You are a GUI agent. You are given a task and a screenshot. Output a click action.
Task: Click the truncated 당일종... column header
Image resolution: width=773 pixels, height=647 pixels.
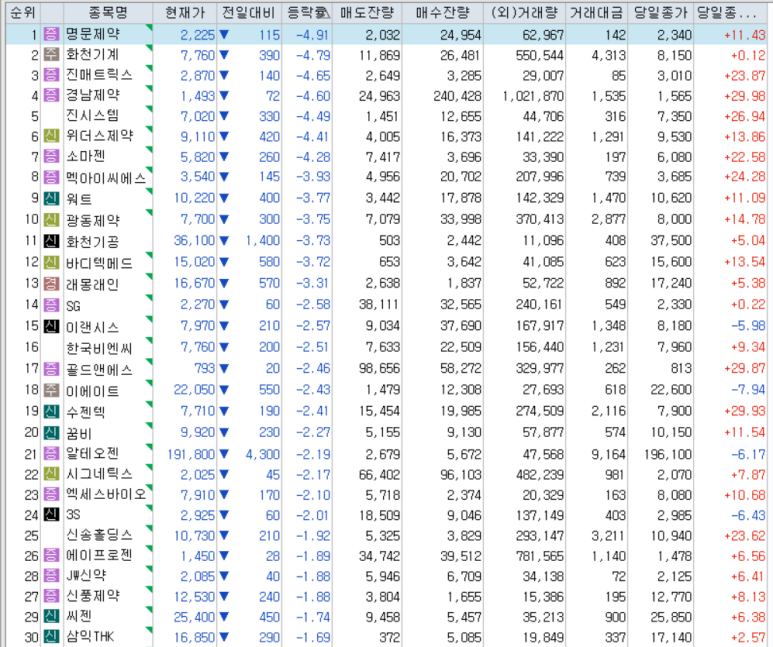point(731,12)
